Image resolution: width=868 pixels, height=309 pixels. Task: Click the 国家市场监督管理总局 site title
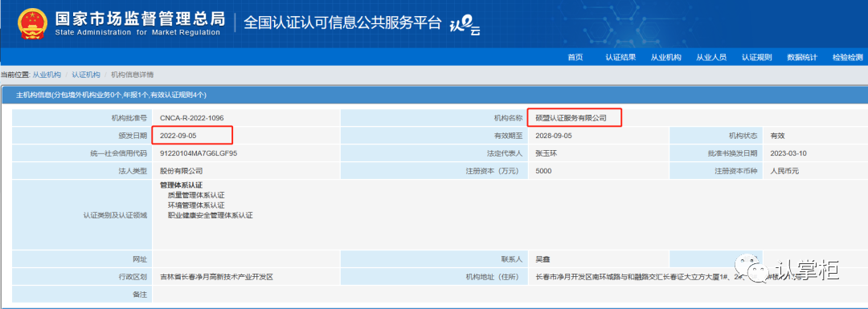pyautogui.click(x=140, y=18)
